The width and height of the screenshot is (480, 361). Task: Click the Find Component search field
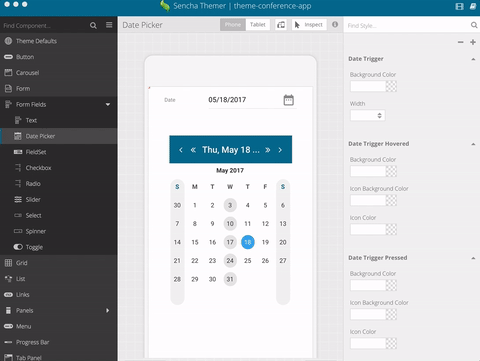tap(45, 25)
